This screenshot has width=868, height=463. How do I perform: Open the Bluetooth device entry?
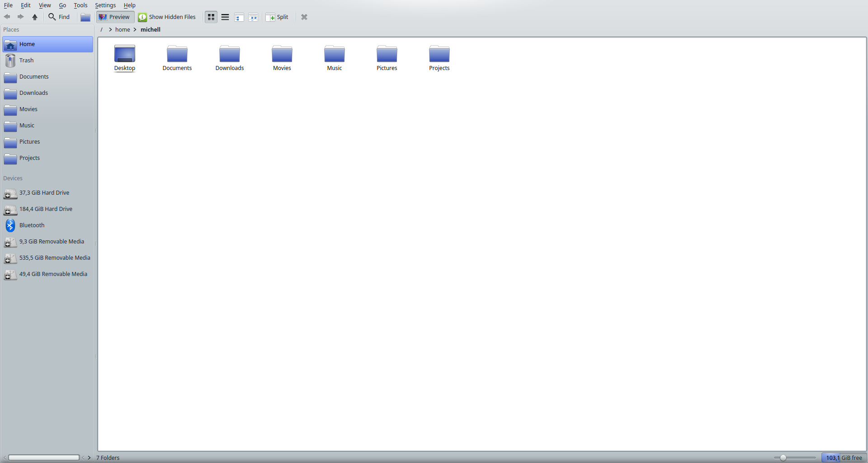47,225
